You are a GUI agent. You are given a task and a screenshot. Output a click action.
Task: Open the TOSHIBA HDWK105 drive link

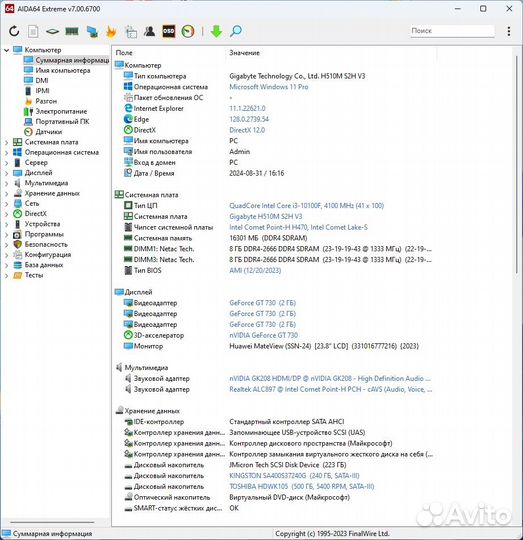(x=302, y=487)
